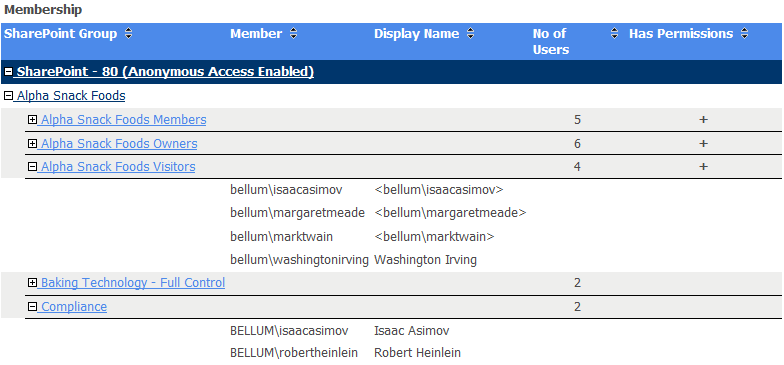Open Alpha Snack Foods Owners link
Viewport: 784px width, 365px height.
pos(119,144)
